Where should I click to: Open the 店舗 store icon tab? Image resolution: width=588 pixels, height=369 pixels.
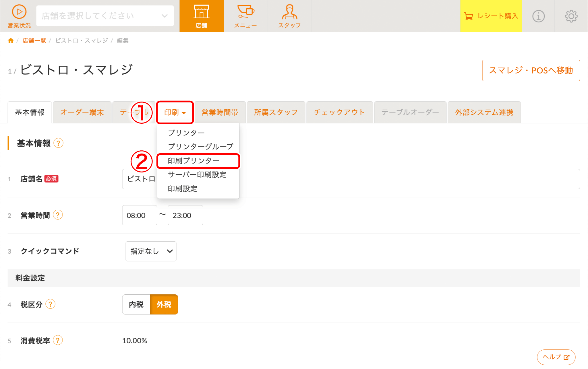point(202,16)
